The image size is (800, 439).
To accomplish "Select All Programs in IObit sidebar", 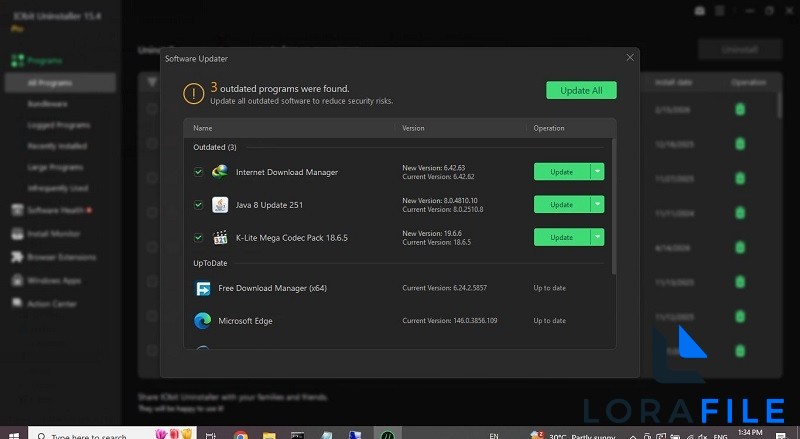I will [x=60, y=83].
